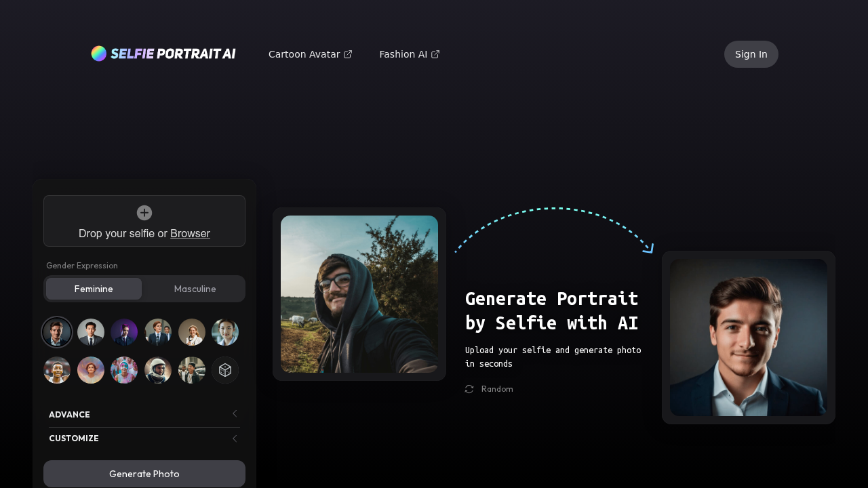Expand the CUSTOMIZE section
The image size is (868, 488).
point(73,438)
